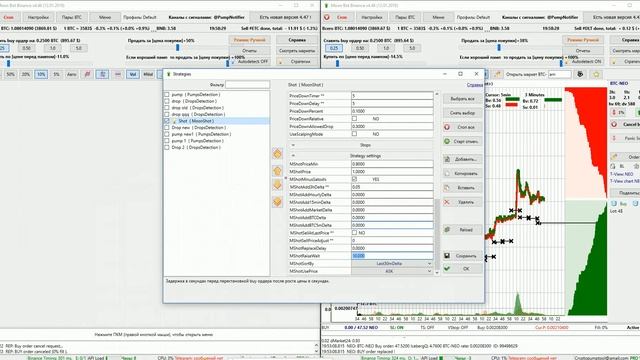Collapse the Strategy settings section

(293, 156)
